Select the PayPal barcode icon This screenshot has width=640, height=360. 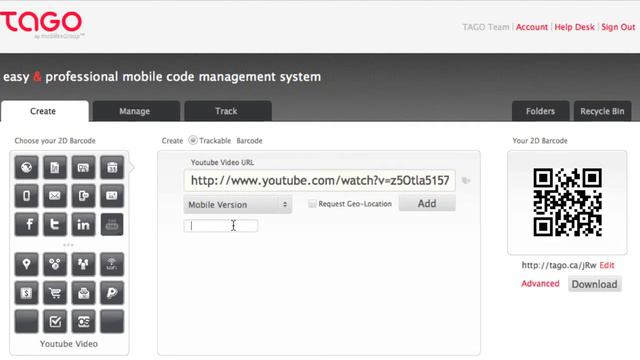click(112, 293)
